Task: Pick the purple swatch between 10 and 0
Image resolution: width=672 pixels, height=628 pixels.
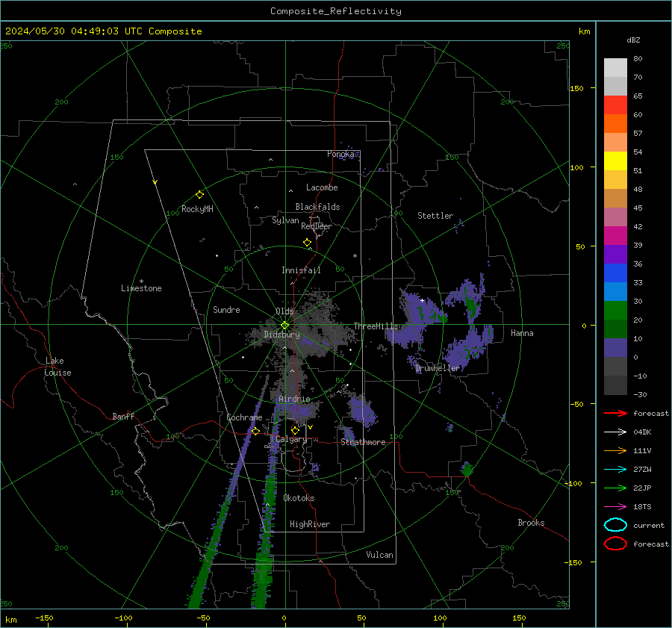Action: (615, 348)
